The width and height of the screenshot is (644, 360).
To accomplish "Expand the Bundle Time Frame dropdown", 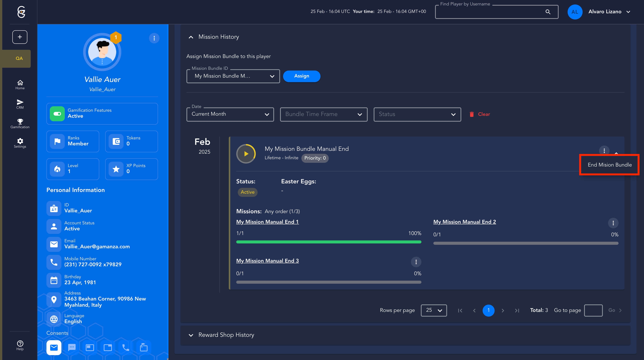I will (x=323, y=114).
